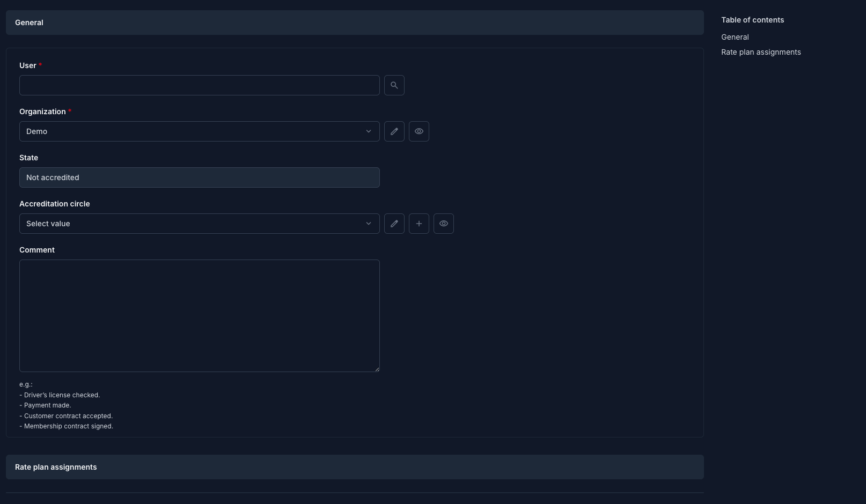Jump to General in table of contents
The width and height of the screenshot is (866, 504).
[x=735, y=37]
